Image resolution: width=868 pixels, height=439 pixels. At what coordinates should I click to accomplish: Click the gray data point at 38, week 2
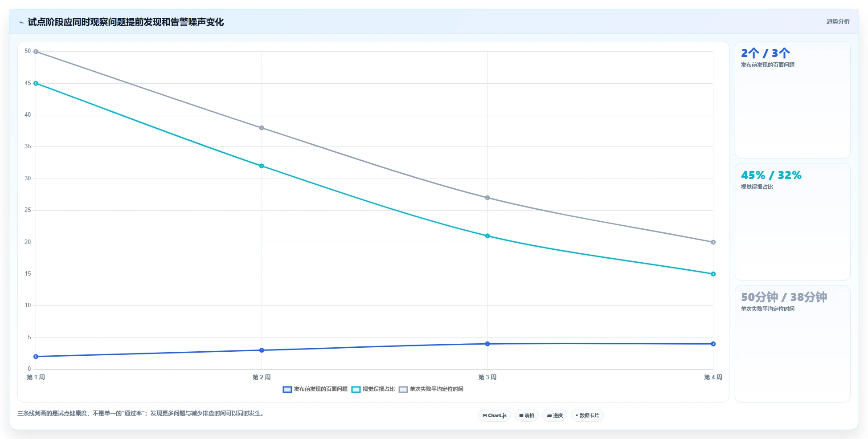click(x=262, y=128)
